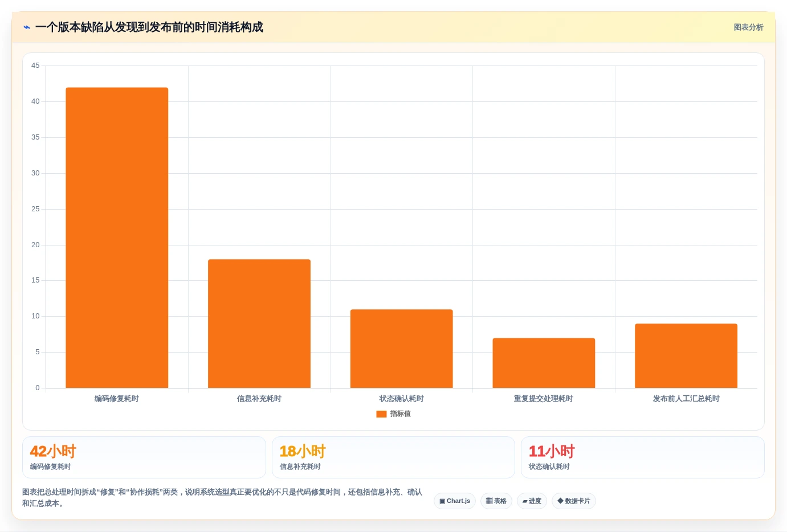787x532 pixels.
Task: Click the description paragraph below the cards
Action: click(x=222, y=498)
